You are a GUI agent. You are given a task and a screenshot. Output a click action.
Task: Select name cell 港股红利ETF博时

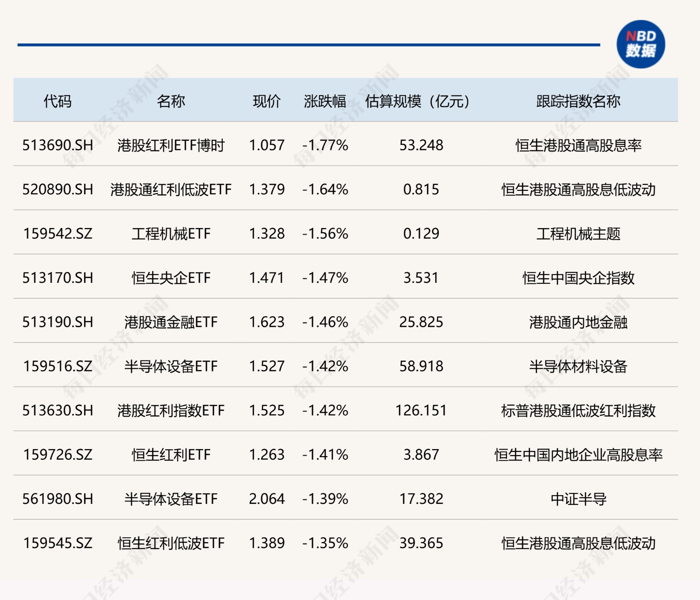point(171,145)
